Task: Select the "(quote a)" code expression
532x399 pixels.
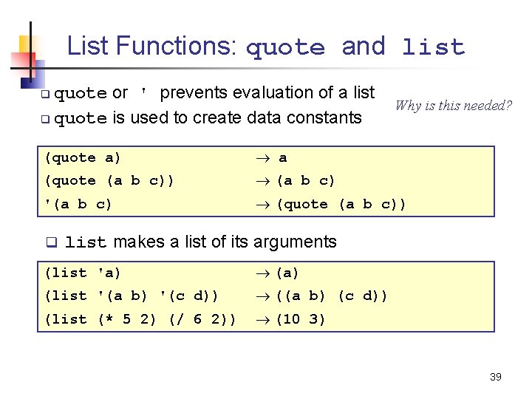Action: point(83,157)
